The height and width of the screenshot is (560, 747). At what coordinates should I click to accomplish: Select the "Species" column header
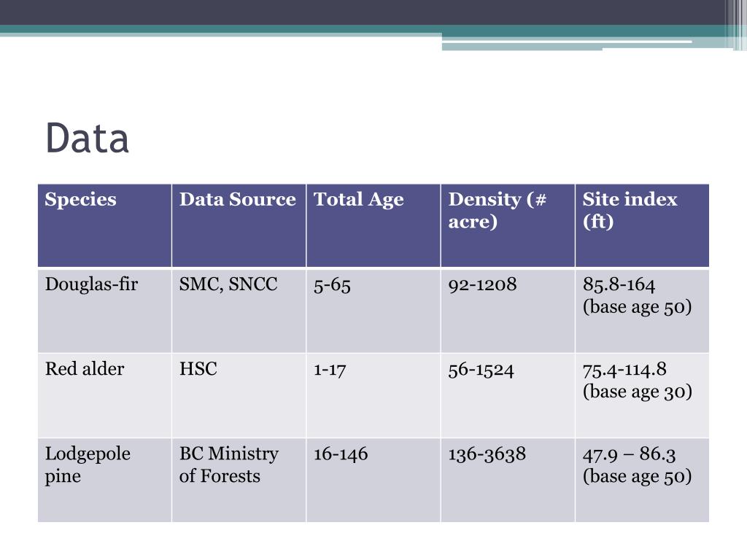[x=105, y=226]
